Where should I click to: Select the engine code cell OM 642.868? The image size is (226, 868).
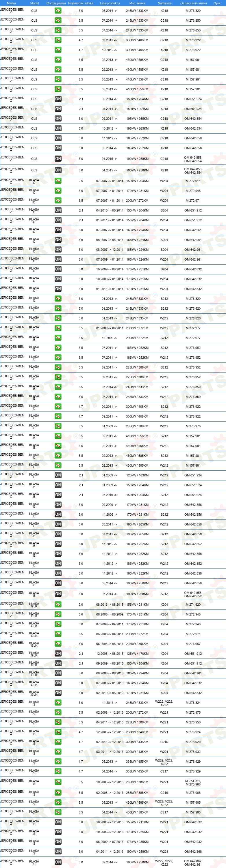point(193,852)
